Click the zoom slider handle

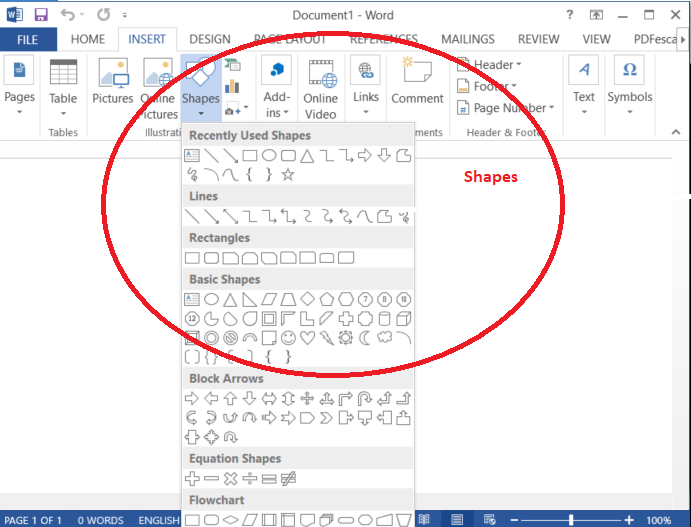[x=571, y=520]
